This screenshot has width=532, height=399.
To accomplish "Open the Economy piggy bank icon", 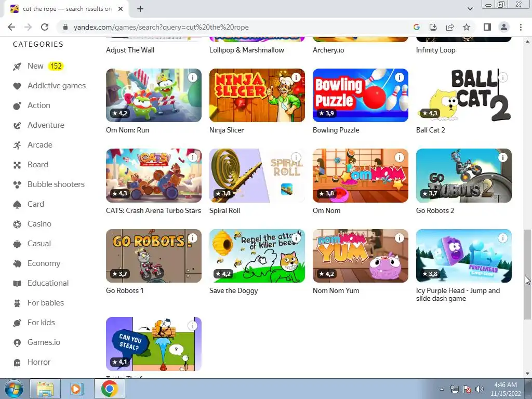I will (17, 263).
